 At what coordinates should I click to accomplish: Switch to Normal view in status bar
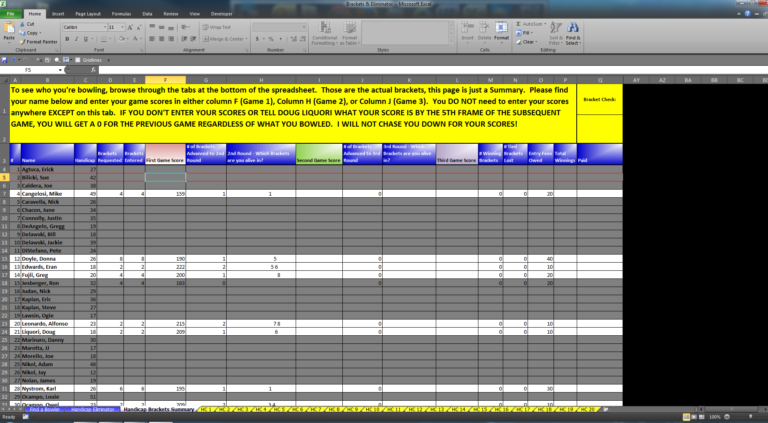(x=686, y=417)
